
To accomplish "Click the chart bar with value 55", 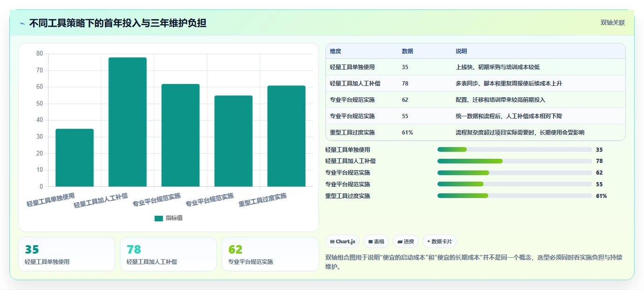I will click(x=233, y=141).
